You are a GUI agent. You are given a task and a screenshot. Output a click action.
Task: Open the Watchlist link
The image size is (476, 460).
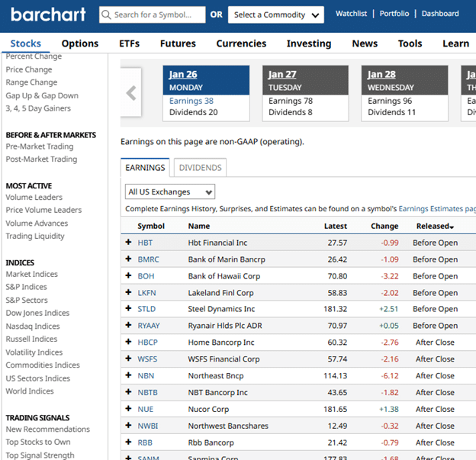352,14
